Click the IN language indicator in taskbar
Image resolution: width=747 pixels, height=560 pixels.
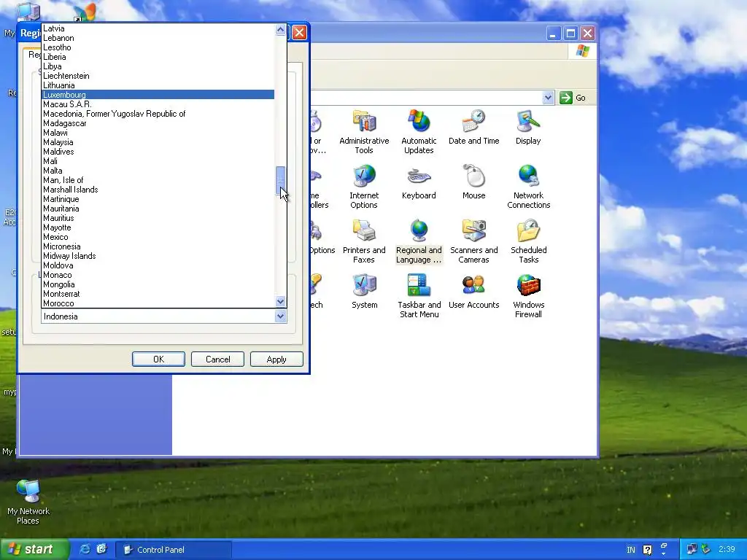631,550
